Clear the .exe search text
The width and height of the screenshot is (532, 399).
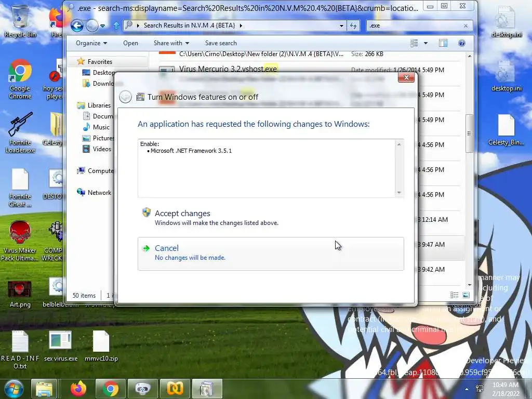(465, 26)
